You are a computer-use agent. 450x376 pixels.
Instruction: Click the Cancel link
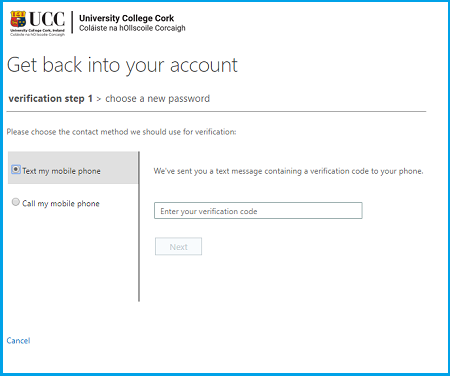18,340
